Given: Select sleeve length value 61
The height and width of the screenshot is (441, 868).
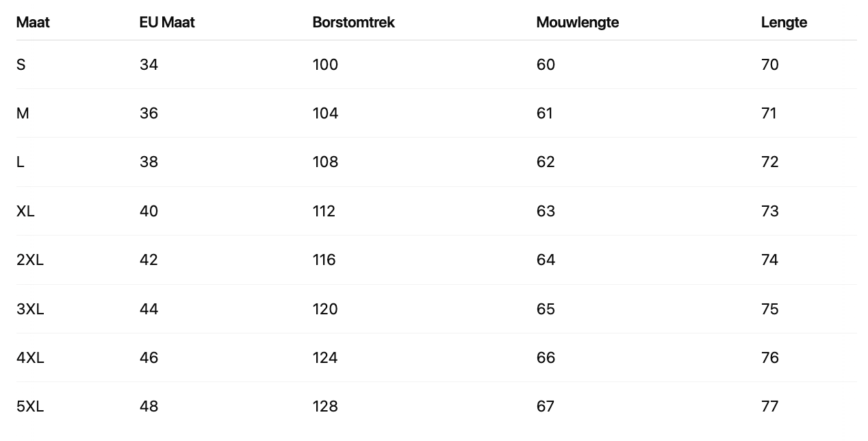Looking at the screenshot, I should (x=545, y=114).
